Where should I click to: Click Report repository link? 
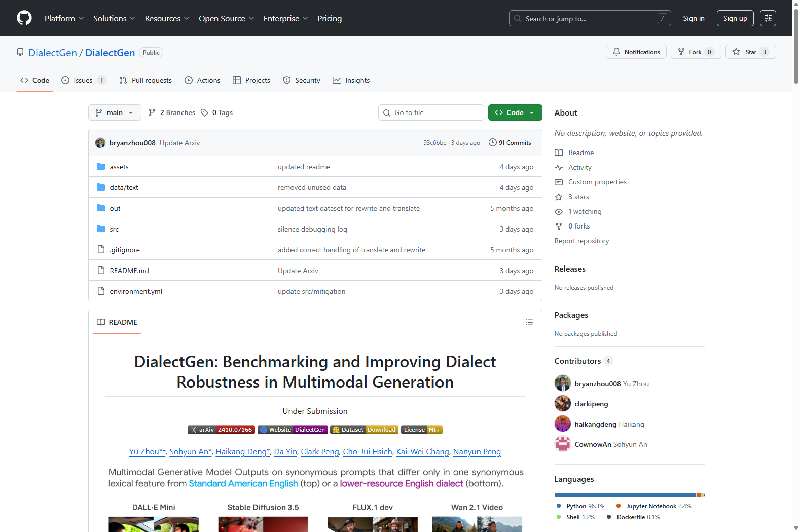(581, 241)
